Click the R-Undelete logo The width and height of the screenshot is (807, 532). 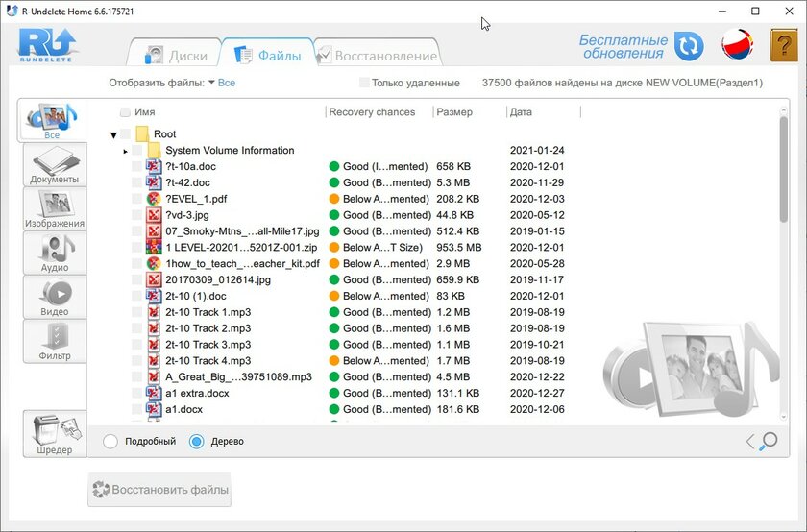pyautogui.click(x=47, y=45)
